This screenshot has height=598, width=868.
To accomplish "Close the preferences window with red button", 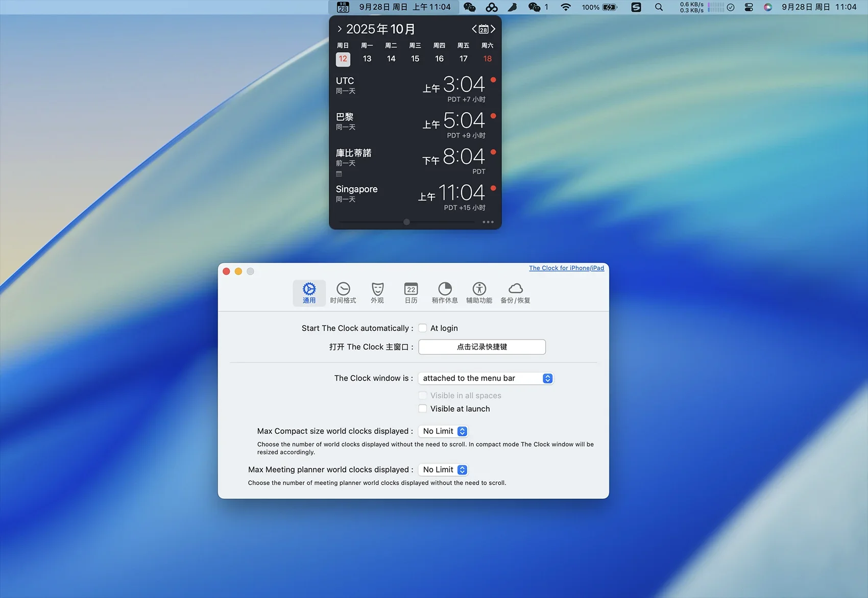I will tap(226, 271).
